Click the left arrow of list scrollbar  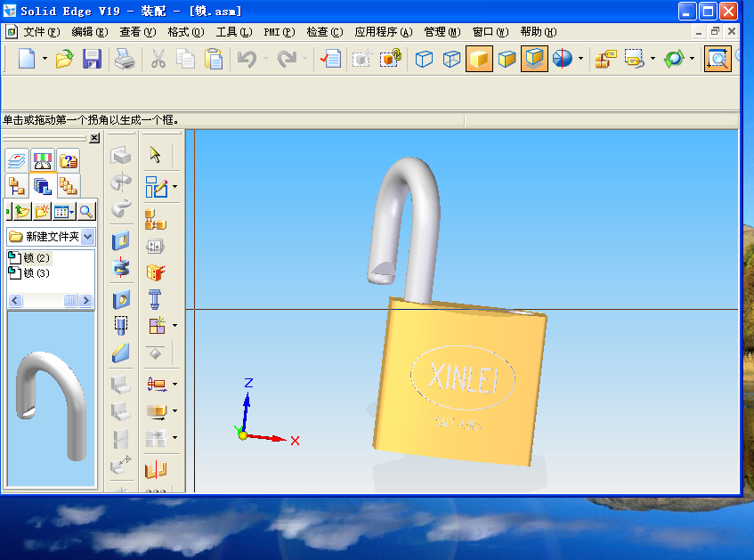click(x=15, y=301)
